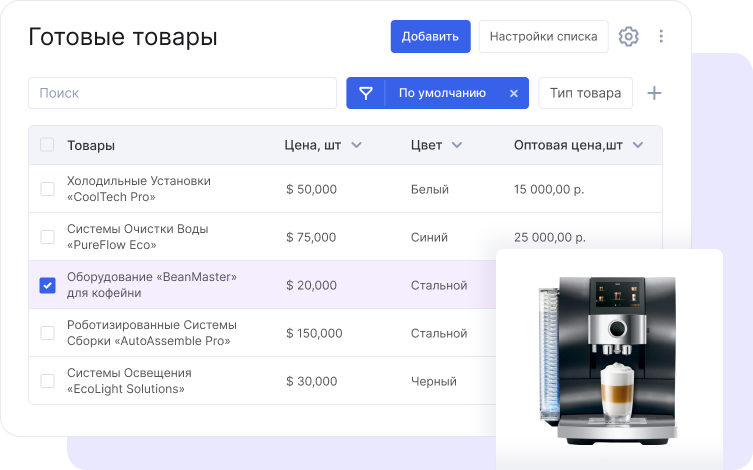
Task: Remove the «По умолчанию» filter with X
Action: 514,93
